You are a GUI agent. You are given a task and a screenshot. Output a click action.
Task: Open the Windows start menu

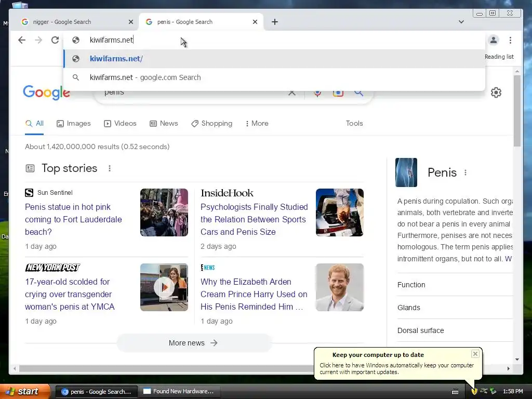25,392
